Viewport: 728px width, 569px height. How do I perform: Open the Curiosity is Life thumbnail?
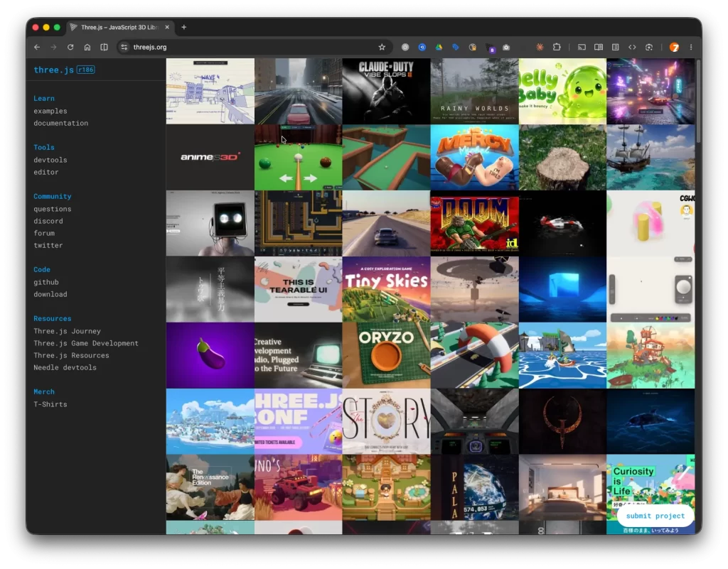tap(651, 487)
